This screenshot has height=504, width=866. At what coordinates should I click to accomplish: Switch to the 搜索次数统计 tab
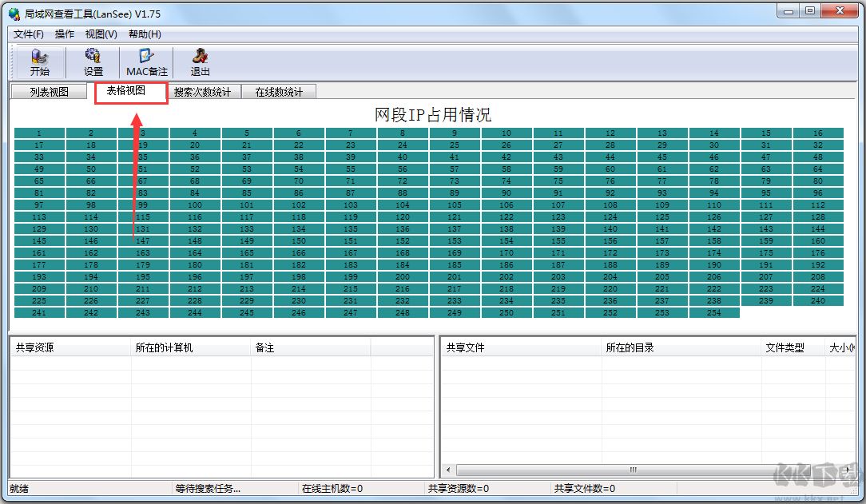[202, 92]
